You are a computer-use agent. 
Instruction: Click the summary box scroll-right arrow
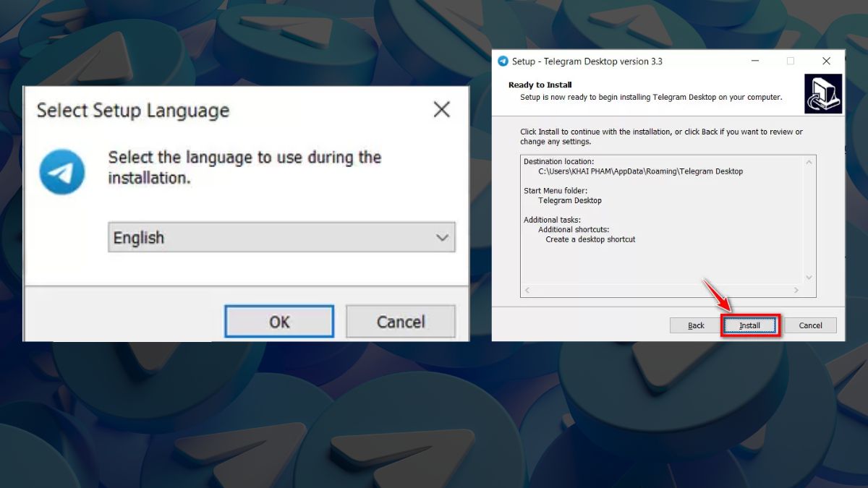pyautogui.click(x=796, y=291)
